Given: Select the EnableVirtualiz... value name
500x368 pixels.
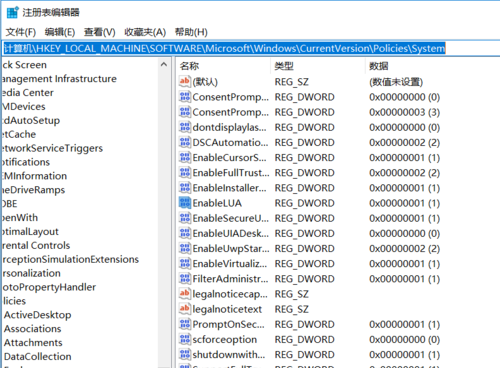Looking at the screenshot, I should click(230, 264).
